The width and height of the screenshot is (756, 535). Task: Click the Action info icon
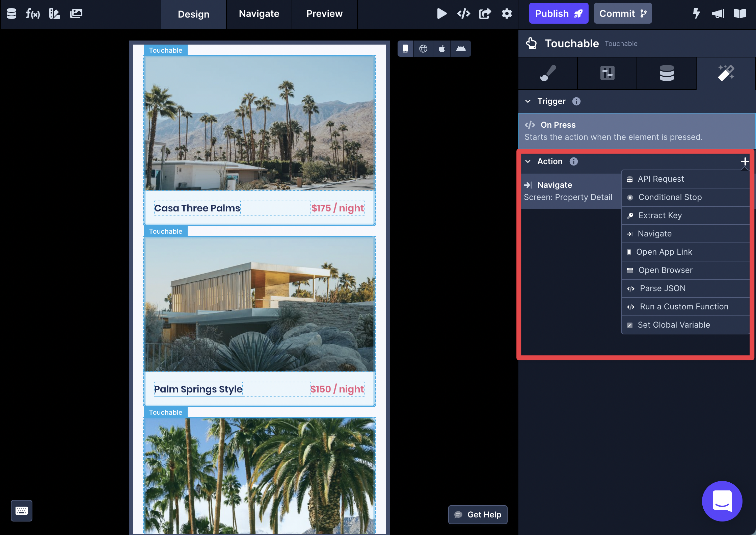point(573,161)
